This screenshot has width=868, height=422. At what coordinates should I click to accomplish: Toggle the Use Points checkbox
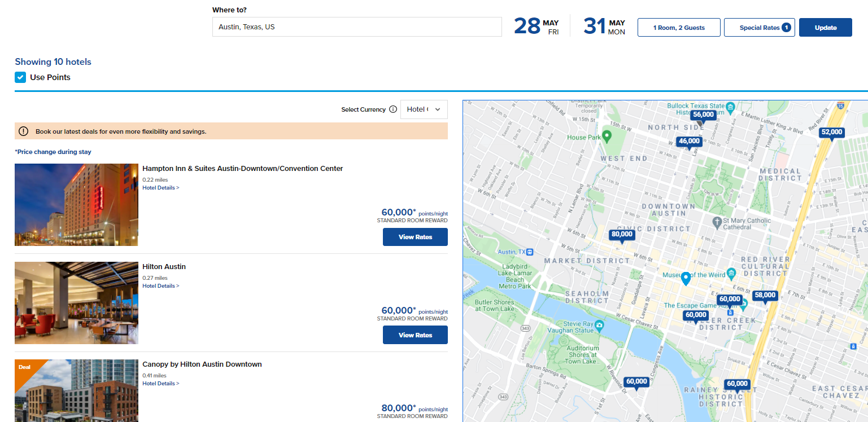20,77
